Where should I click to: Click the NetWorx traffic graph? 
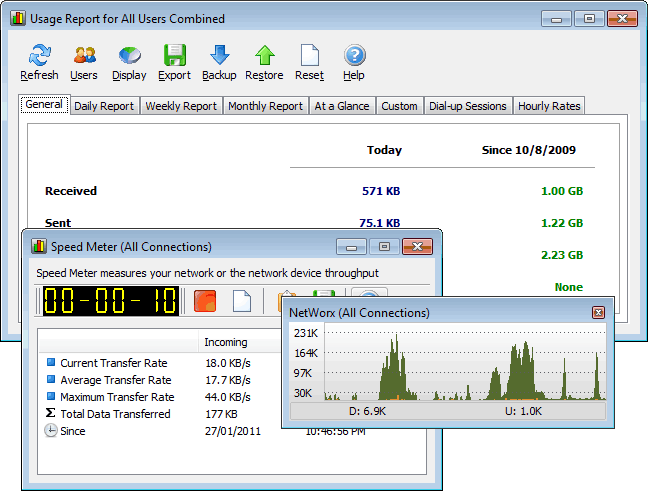click(465, 362)
